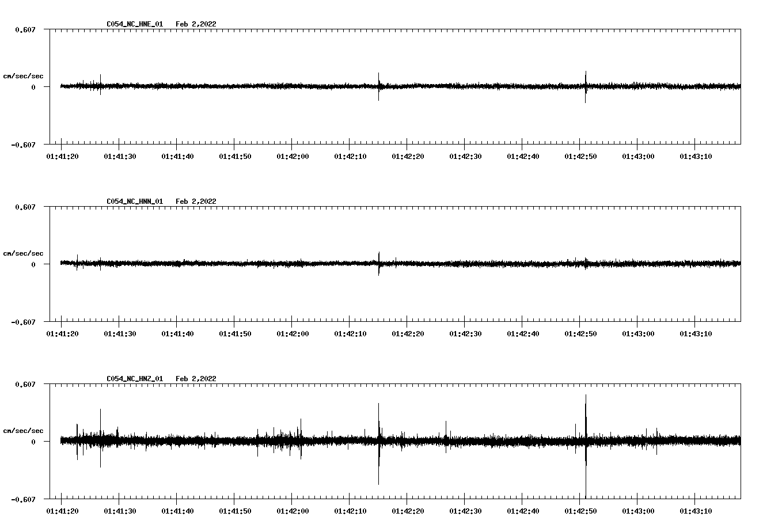782x532 pixels.
Task: Click the 01:42:30 time label under HNN plot
Action: pyautogui.click(x=465, y=334)
